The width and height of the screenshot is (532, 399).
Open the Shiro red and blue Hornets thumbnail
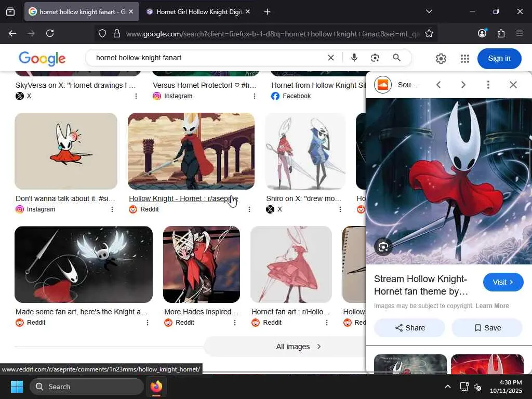click(x=305, y=151)
